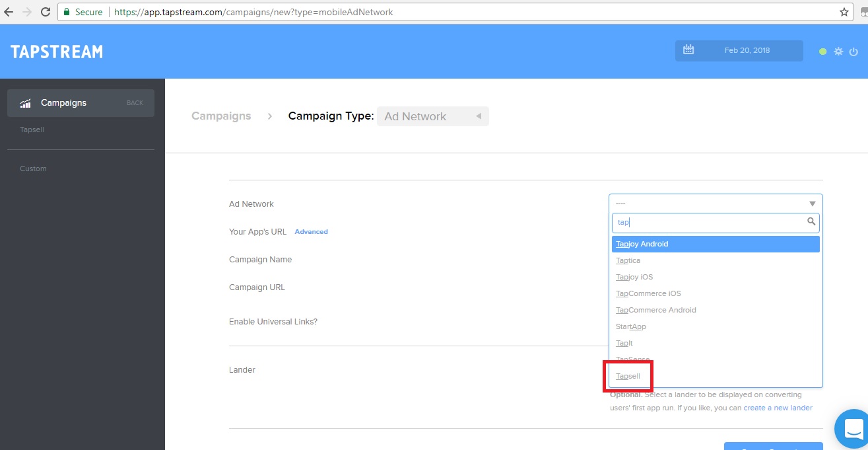Screen dimensions: 868x450
Task: Click the Advanced link next to Your App's URL
Action: coord(311,232)
